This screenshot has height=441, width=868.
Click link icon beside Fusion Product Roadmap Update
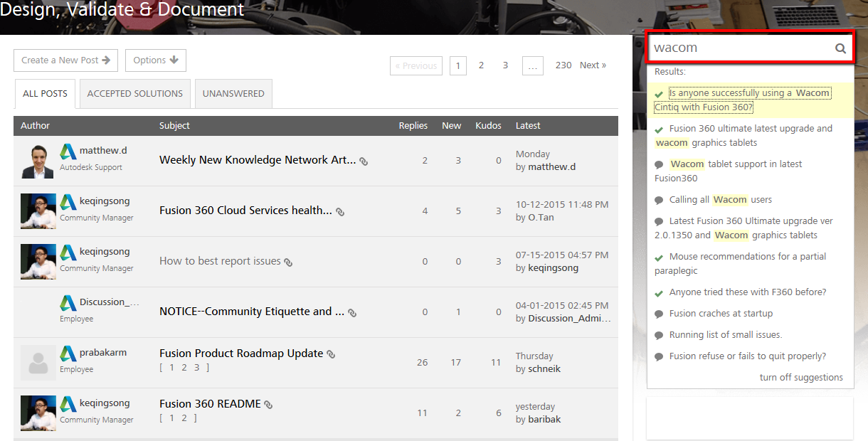(331, 354)
